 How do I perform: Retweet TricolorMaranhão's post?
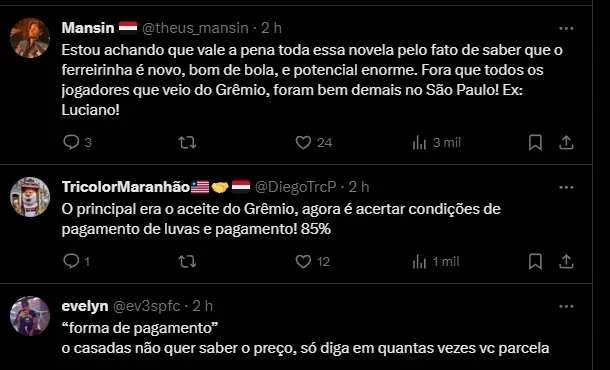click(187, 261)
